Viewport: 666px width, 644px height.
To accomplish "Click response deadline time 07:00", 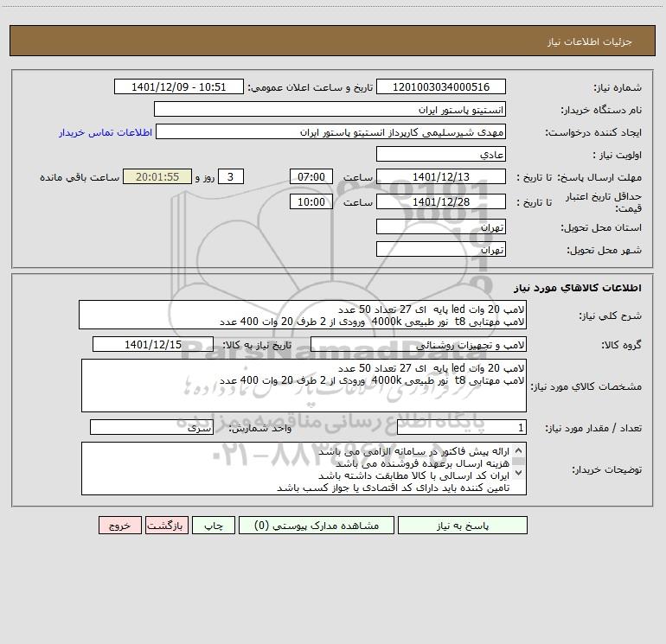I will pos(311,176).
